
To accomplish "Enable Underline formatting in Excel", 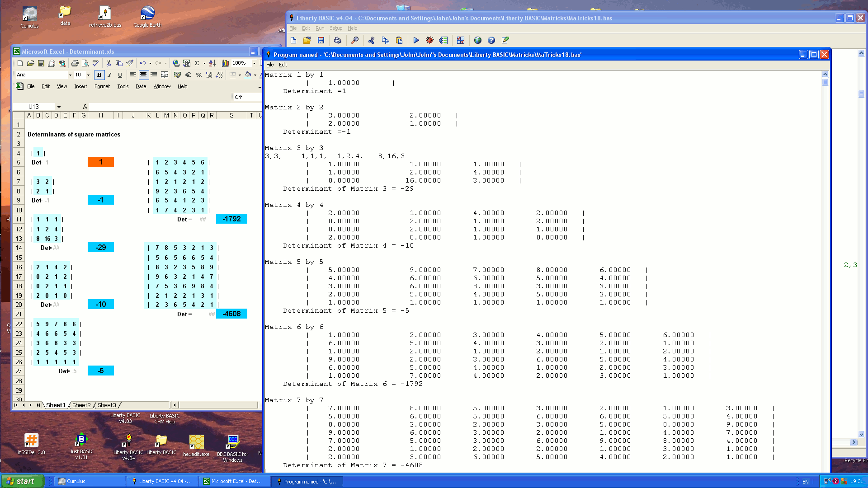I will [120, 75].
